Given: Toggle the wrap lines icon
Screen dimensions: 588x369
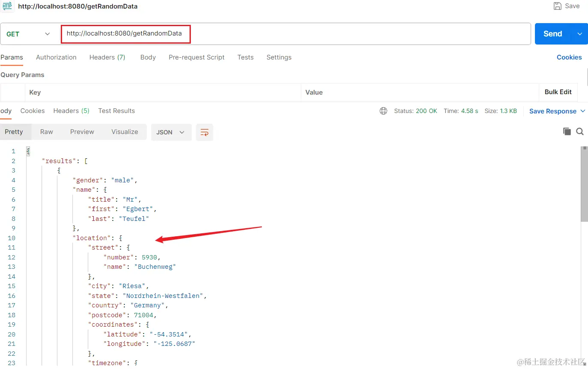Looking at the screenshot, I should (205, 132).
